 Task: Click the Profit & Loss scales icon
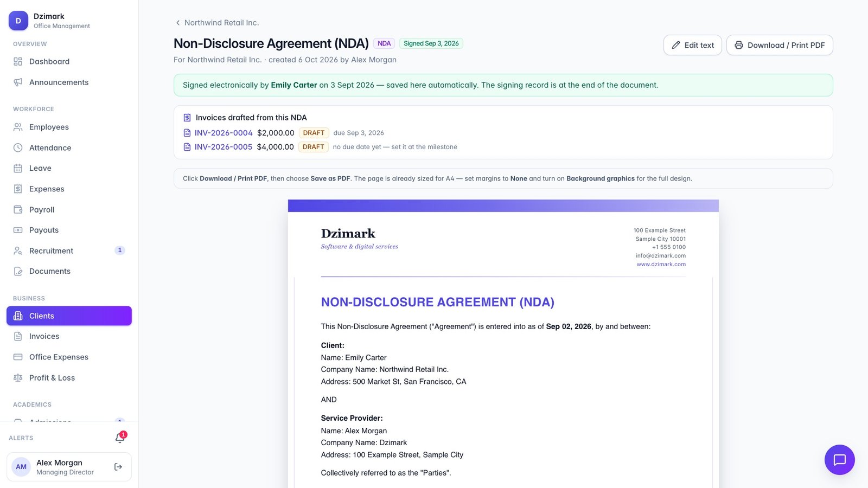click(x=18, y=377)
